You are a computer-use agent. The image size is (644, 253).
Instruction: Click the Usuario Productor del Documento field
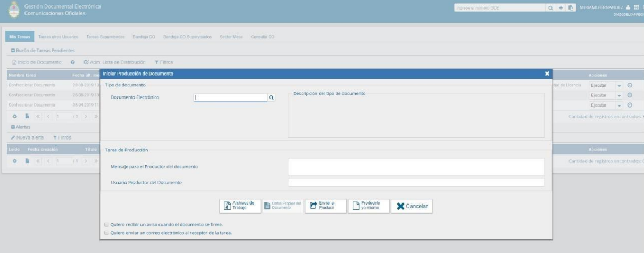416,183
